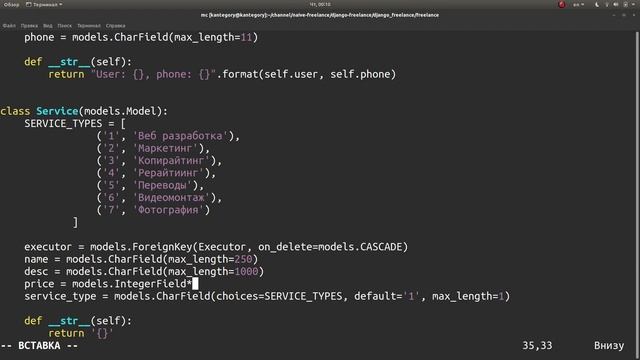Open the Вид menu
This screenshot has height=360, width=640.
[48, 26]
